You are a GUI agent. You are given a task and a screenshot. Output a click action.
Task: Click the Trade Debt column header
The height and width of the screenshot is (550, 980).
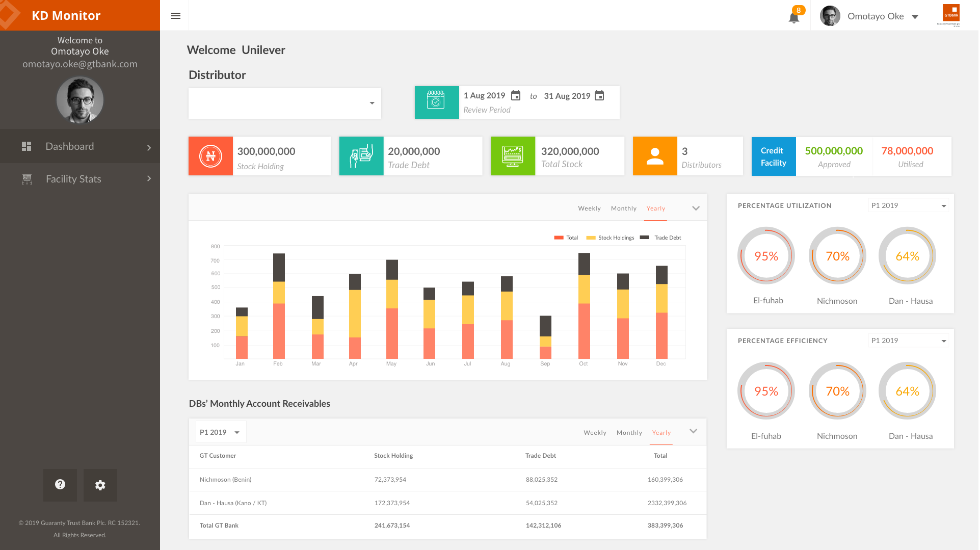tap(541, 456)
